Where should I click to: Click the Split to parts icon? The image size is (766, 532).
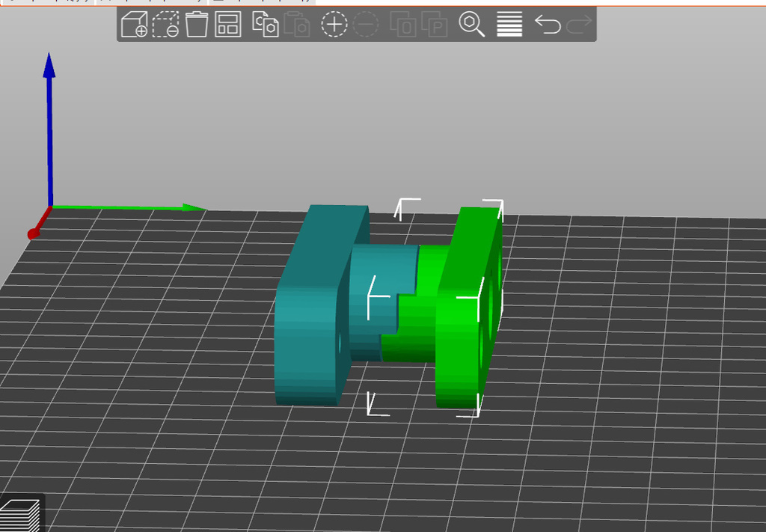point(435,25)
